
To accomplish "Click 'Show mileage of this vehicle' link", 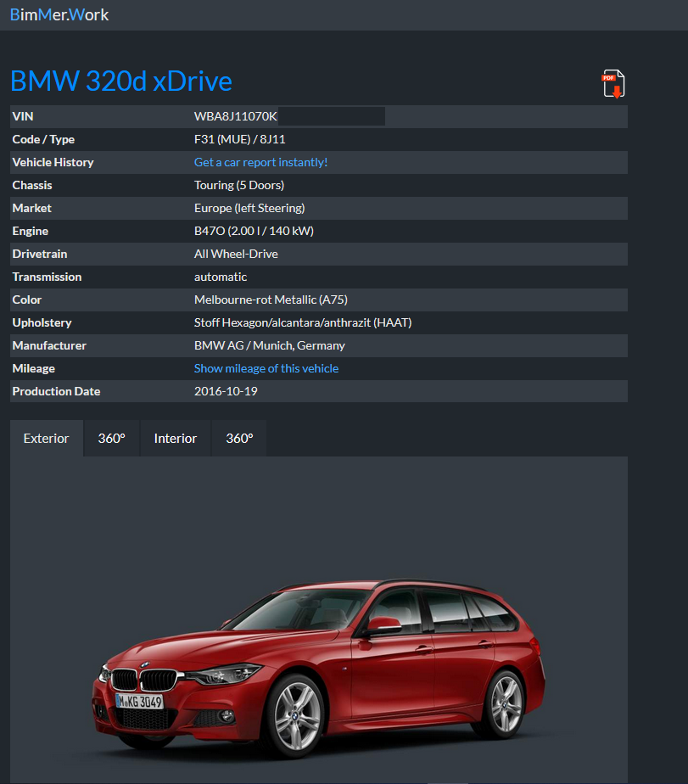I will tap(266, 368).
